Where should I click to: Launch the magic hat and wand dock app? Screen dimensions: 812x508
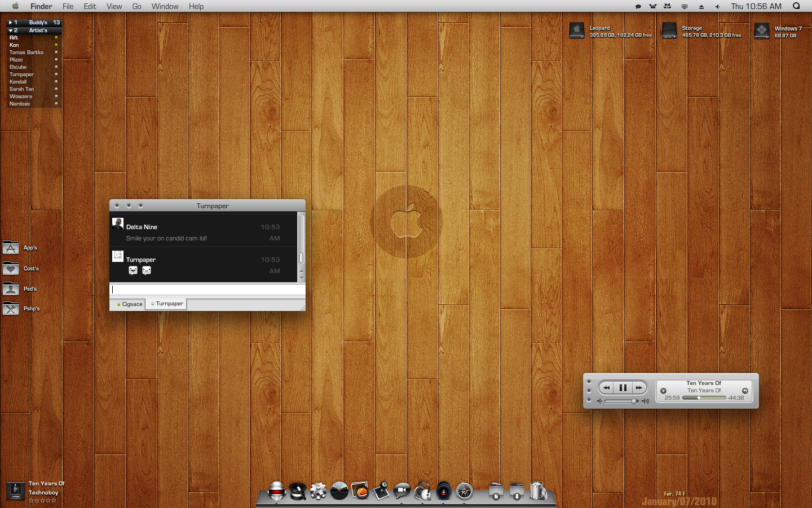(x=298, y=491)
